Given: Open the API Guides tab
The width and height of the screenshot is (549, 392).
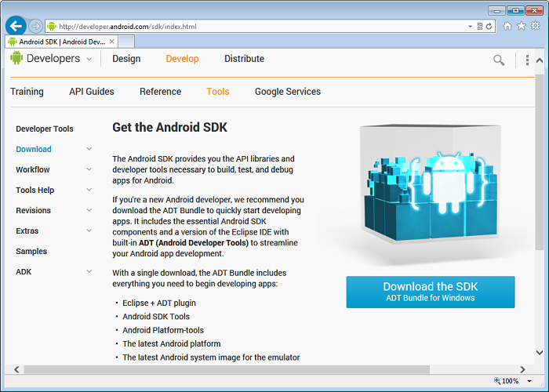Looking at the screenshot, I should [92, 92].
